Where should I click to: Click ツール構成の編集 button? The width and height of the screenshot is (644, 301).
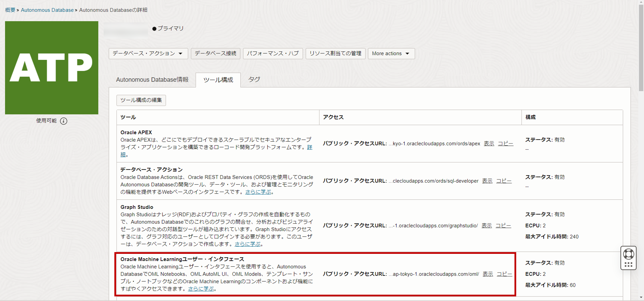click(x=141, y=100)
